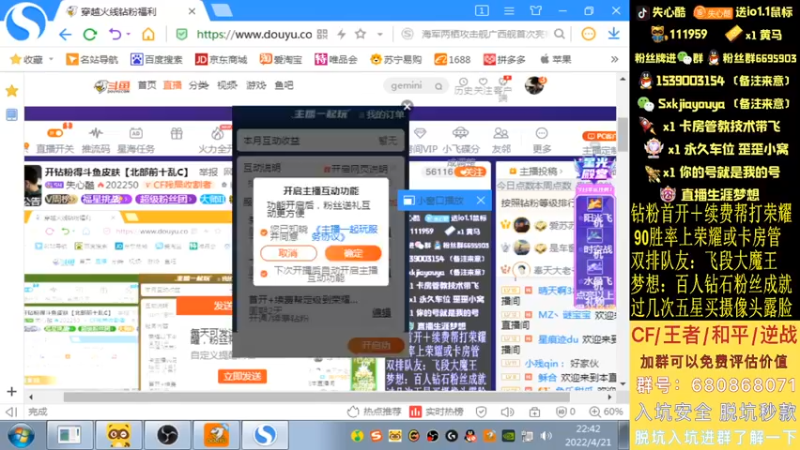Open the 京东商城 bookmark

pyautogui.click(x=221, y=60)
